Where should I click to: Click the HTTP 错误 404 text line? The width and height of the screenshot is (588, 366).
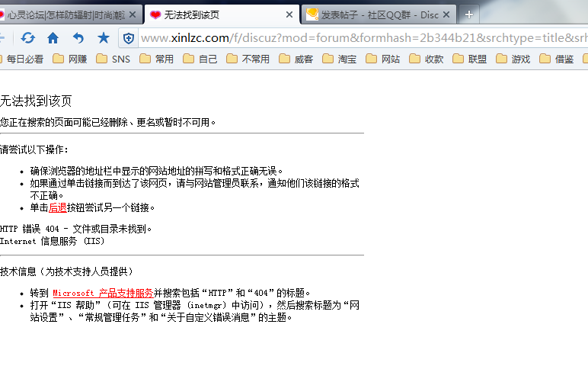click(75, 229)
